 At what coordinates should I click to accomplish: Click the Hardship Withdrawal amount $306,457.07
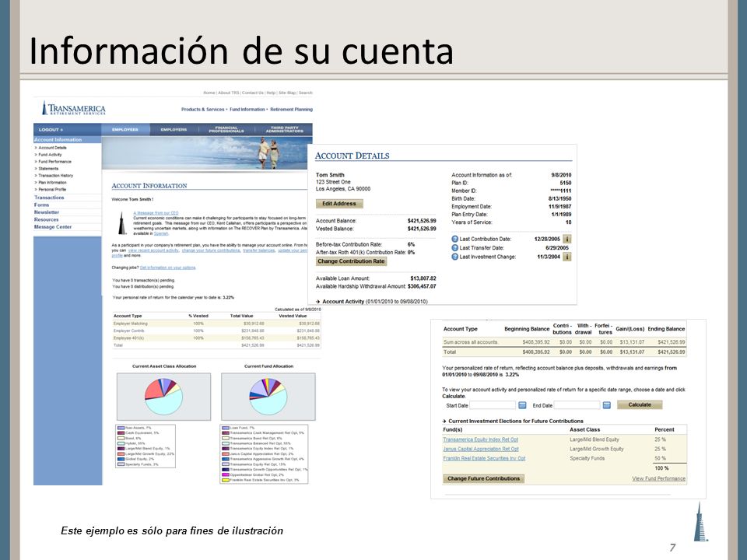pos(422,287)
